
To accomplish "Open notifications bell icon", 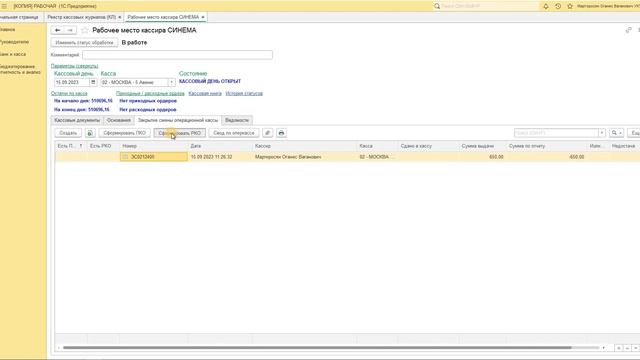I will (x=546, y=6).
